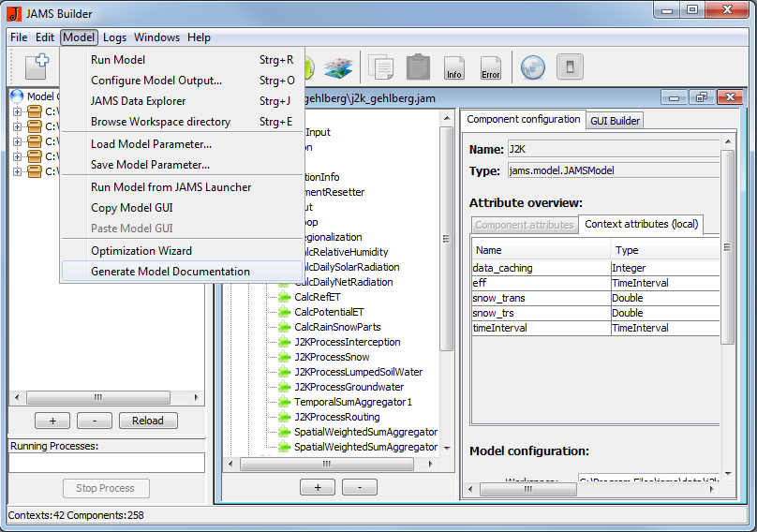Click the power switch toolbar icon
Image resolution: width=757 pixels, height=532 pixels.
(570, 67)
